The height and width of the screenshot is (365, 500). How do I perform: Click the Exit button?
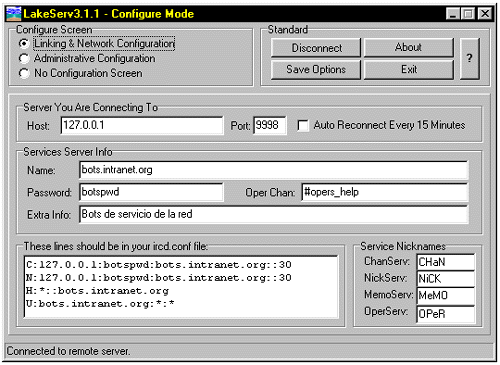409,70
